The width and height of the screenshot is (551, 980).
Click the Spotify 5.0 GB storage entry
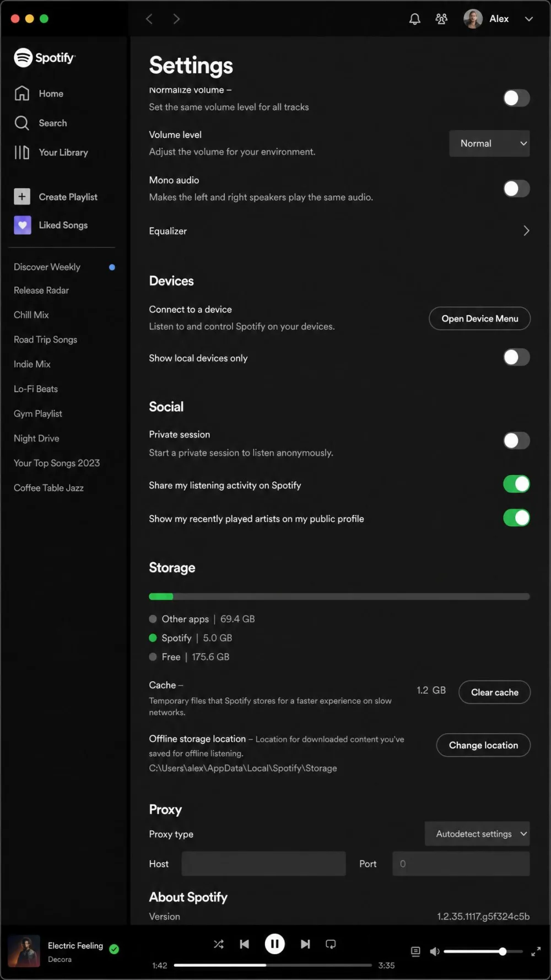click(x=191, y=638)
